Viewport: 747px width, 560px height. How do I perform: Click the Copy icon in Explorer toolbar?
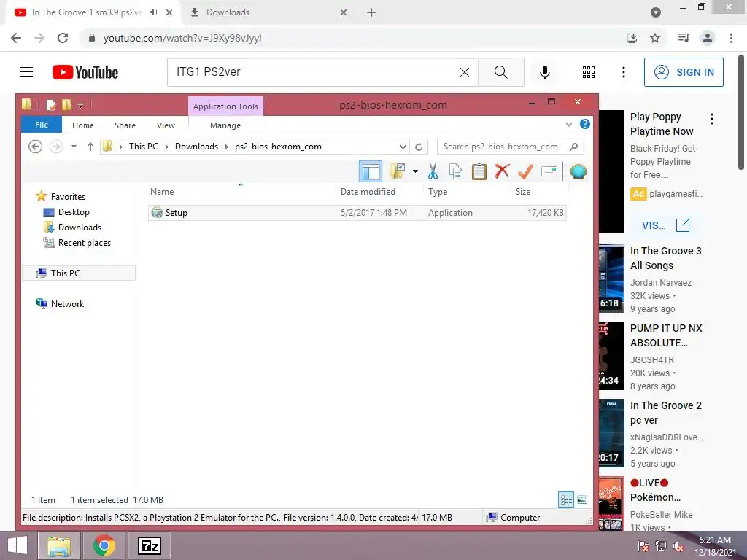coord(456,171)
